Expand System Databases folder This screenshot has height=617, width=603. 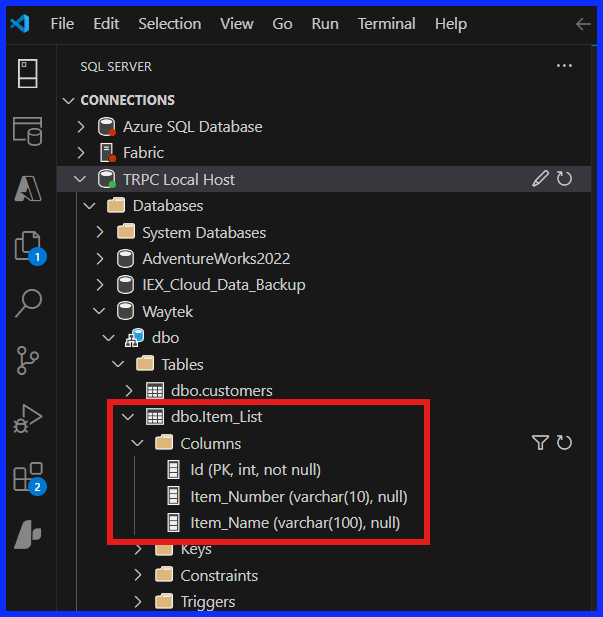tap(100, 232)
